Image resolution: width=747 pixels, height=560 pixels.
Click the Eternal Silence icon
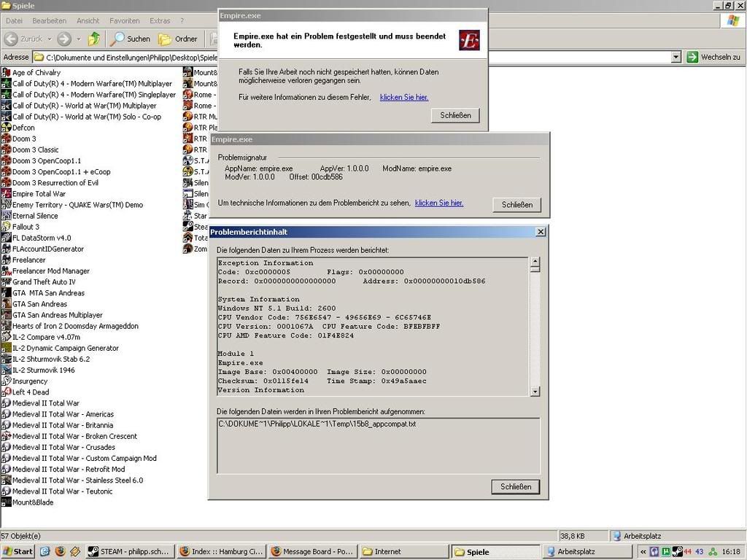[x=6, y=216]
